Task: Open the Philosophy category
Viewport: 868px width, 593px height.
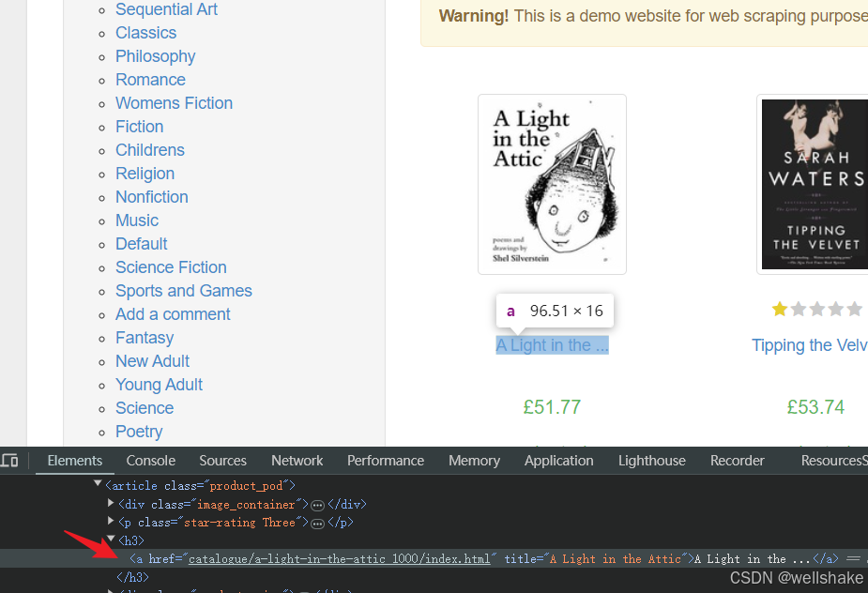Action: pyautogui.click(x=155, y=56)
